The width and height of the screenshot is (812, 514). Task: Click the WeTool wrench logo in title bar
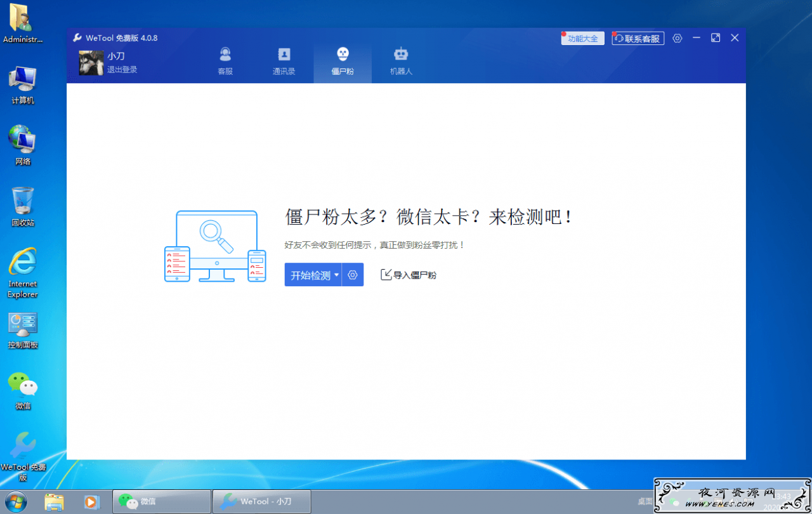77,37
